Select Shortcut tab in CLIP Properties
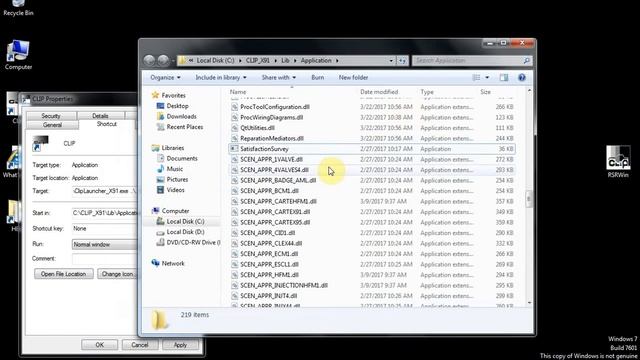The width and height of the screenshot is (640, 360). 107,124
